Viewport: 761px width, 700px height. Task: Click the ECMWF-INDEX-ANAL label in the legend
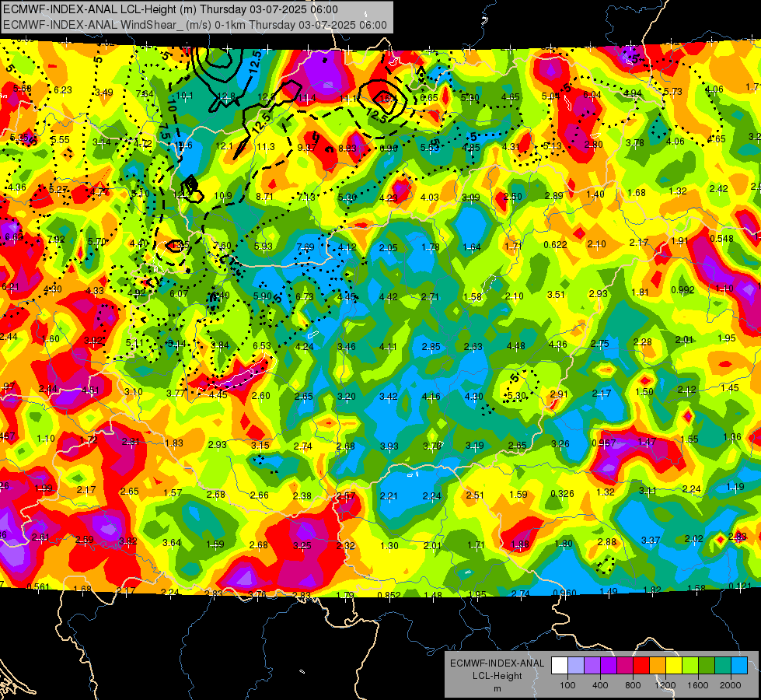click(x=497, y=663)
